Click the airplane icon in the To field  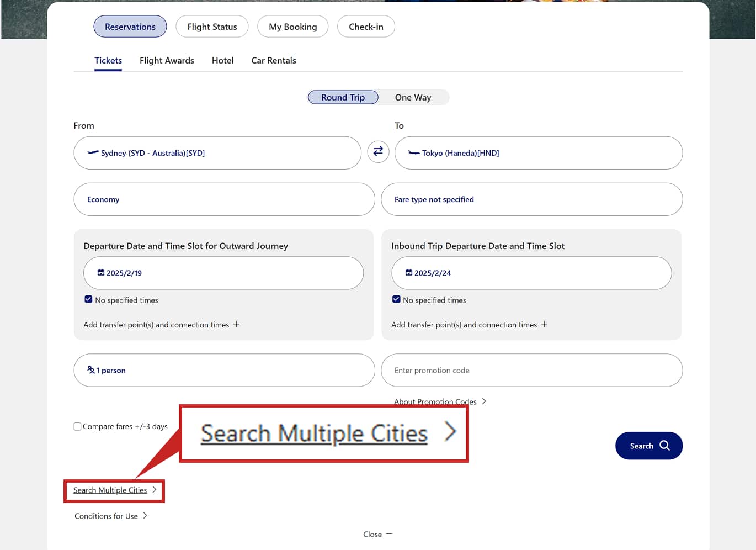pos(414,153)
